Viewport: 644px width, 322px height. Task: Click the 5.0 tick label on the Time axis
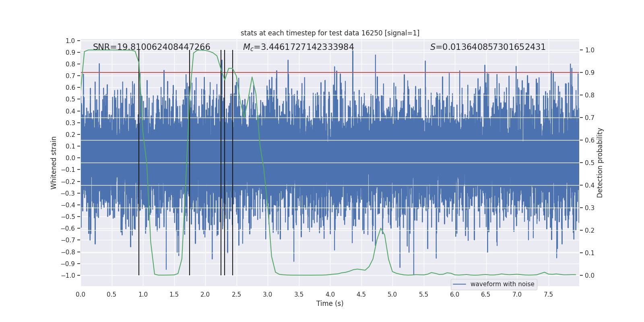[392, 294]
